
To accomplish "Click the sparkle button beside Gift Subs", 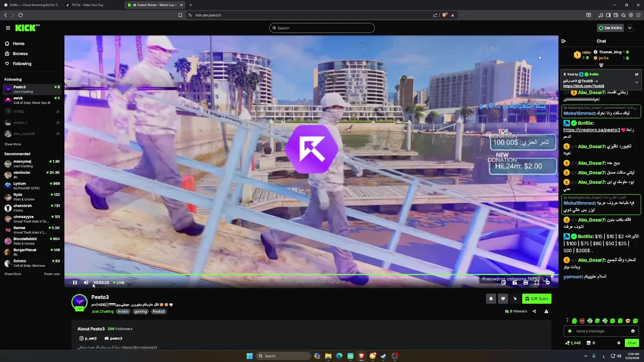I will click(515, 299).
